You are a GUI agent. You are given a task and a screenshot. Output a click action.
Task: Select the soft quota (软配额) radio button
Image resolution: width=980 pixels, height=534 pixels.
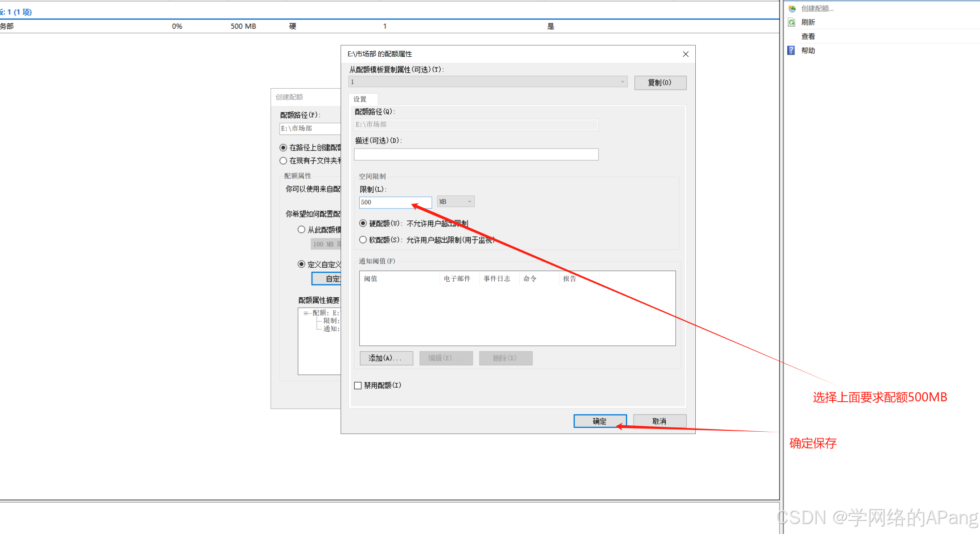point(363,240)
